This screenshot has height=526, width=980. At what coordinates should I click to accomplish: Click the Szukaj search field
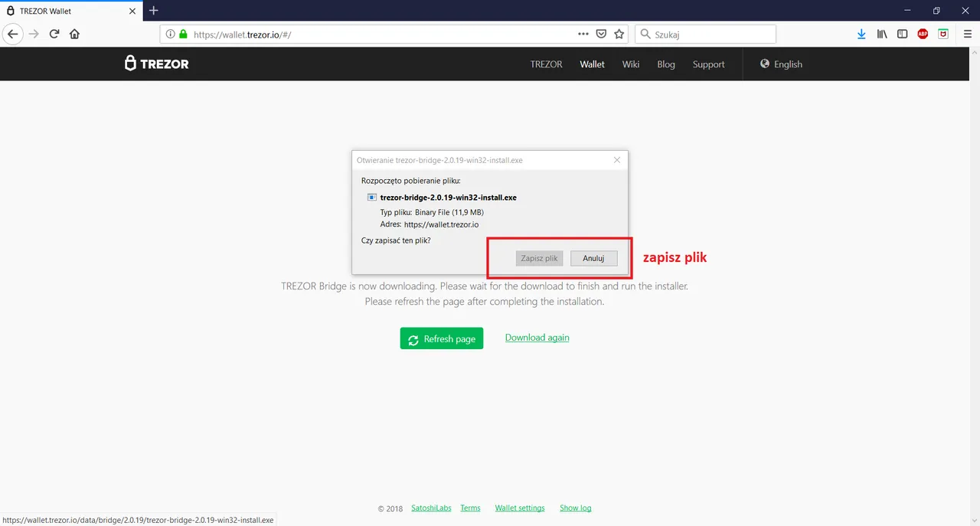(x=705, y=34)
